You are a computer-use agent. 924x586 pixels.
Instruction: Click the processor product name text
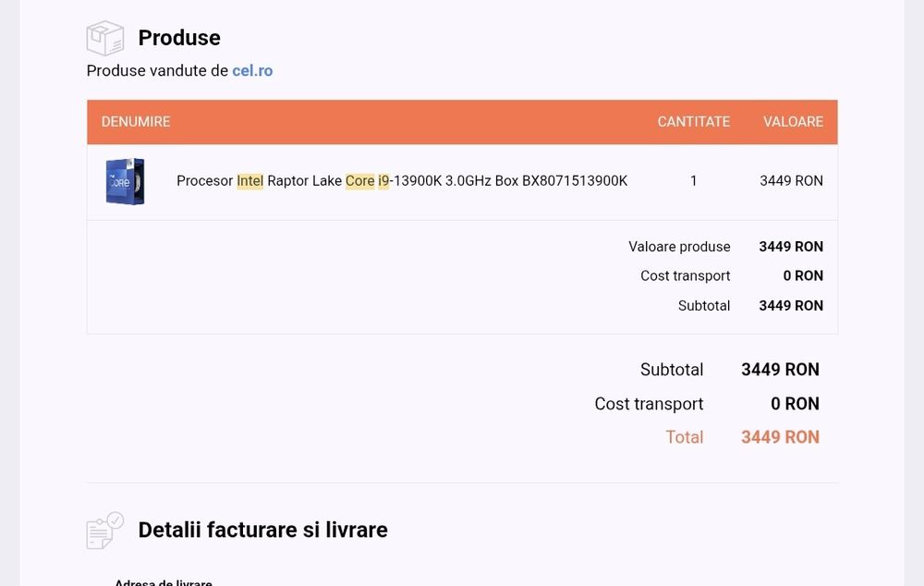click(x=402, y=181)
